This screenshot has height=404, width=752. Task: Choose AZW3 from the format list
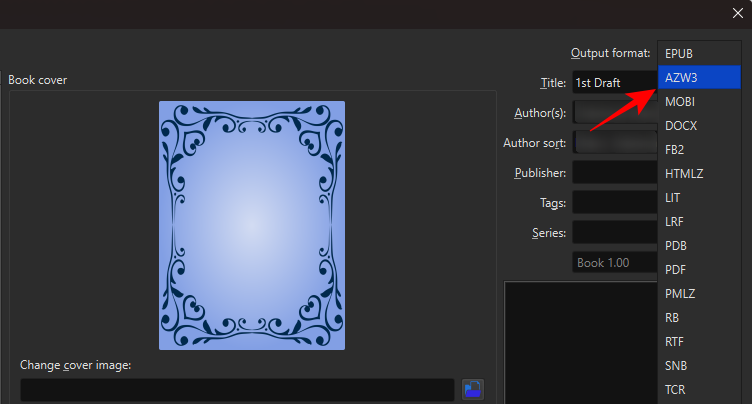coord(699,77)
